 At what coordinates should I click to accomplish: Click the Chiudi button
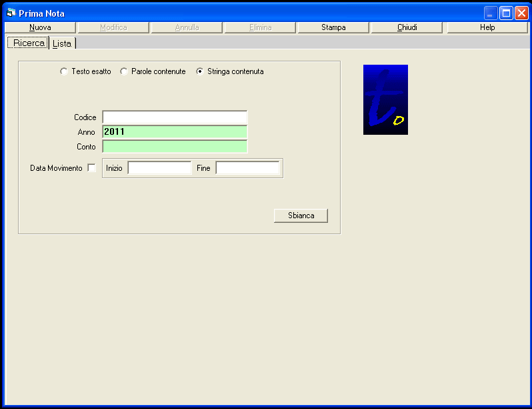[x=407, y=27]
